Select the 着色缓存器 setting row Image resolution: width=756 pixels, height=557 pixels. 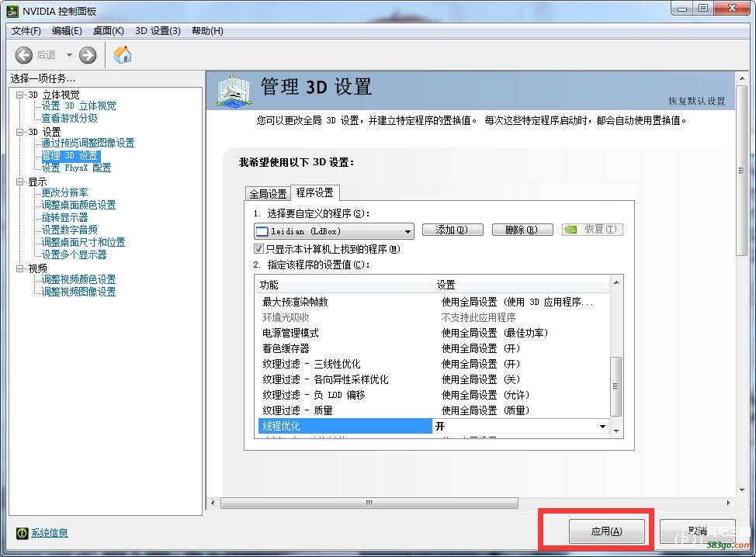[433, 348]
